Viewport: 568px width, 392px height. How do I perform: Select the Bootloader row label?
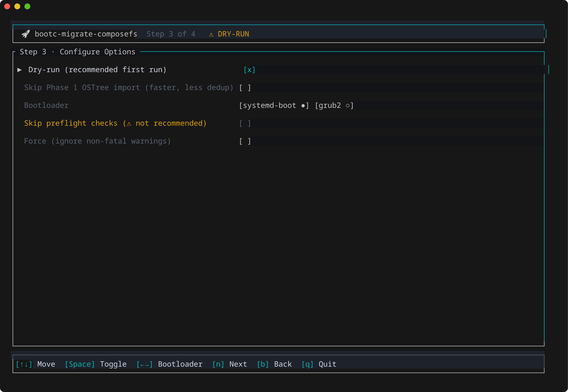point(47,105)
